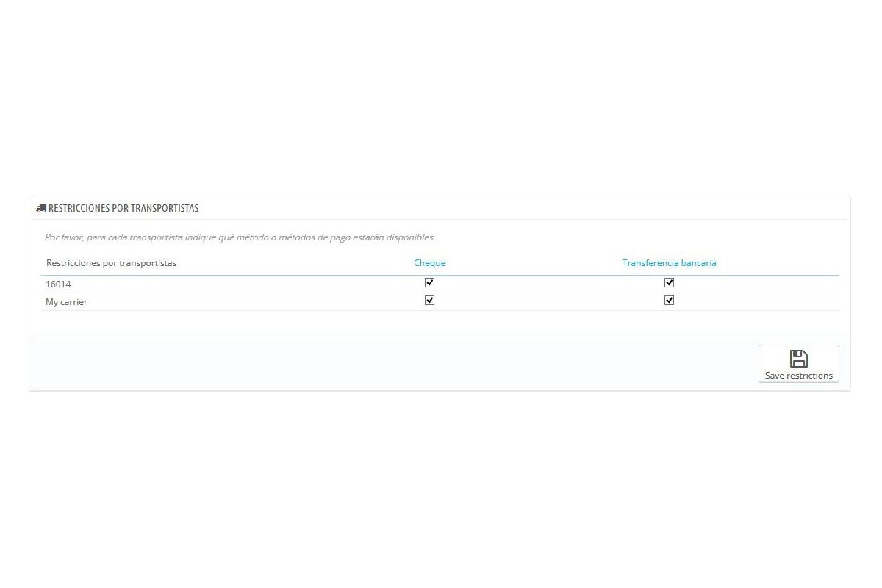Click the Save restrictions button
882x588 pixels.
798,364
